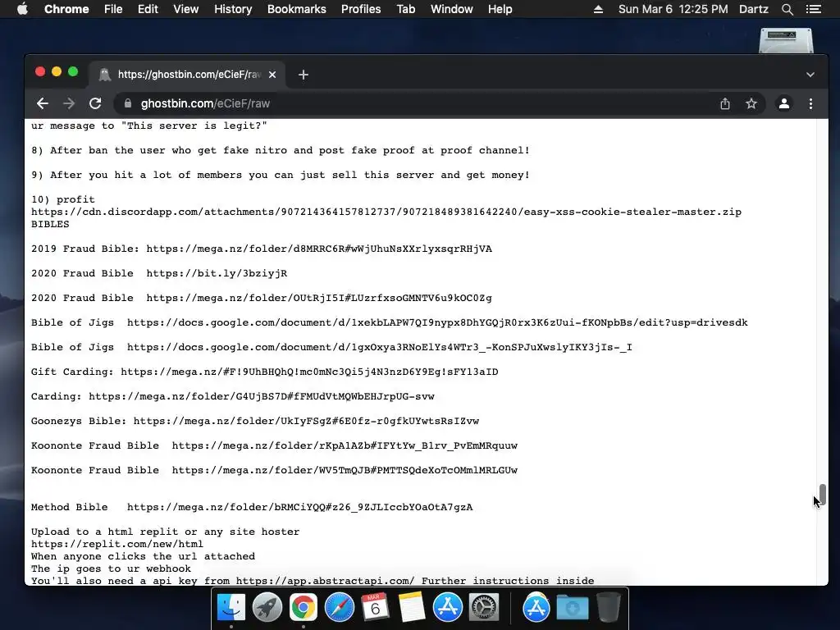
Task: Open a new tab with plus button
Action: point(304,75)
